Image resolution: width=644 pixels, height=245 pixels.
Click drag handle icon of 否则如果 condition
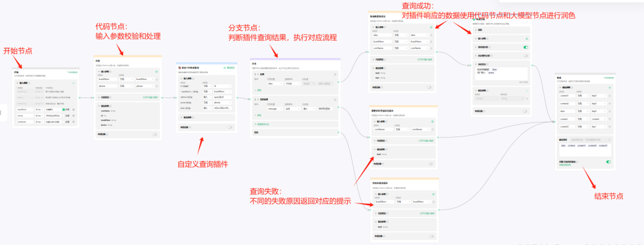pyautogui.click(x=255, y=100)
